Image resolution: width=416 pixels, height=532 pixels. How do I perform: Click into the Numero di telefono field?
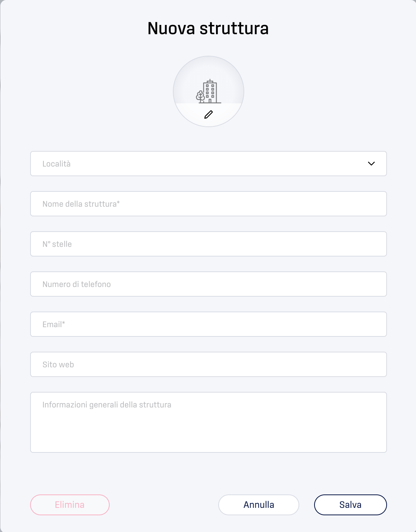[209, 284]
